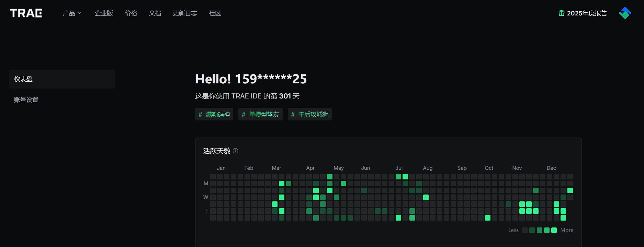Click the W weekday row label
This screenshot has height=247, width=644.
click(x=206, y=197)
